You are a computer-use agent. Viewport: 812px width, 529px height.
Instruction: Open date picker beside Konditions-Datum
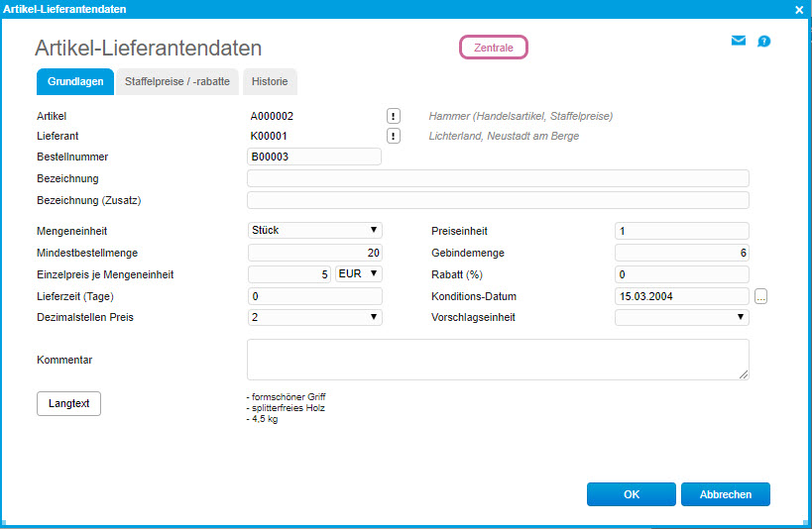click(760, 296)
